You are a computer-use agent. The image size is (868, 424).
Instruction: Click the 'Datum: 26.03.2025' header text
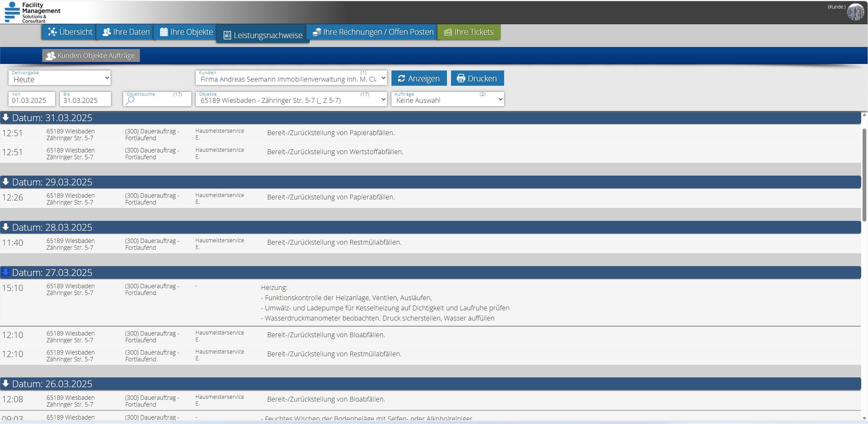(x=52, y=384)
